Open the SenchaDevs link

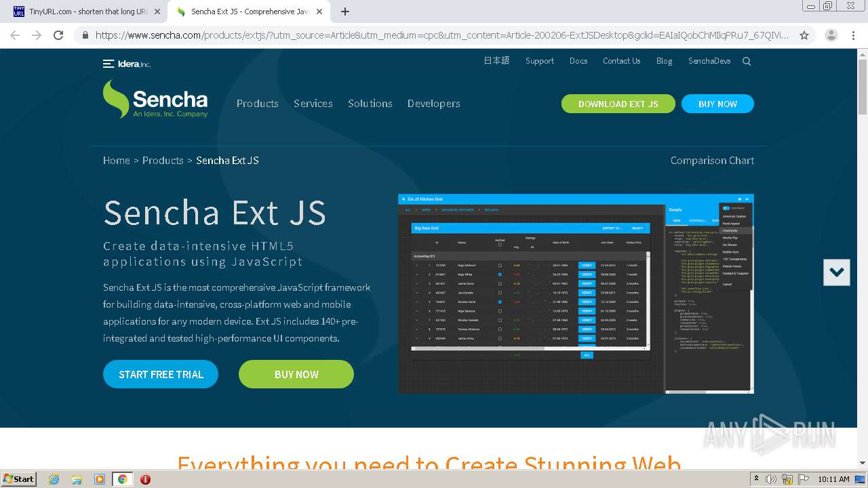(709, 61)
